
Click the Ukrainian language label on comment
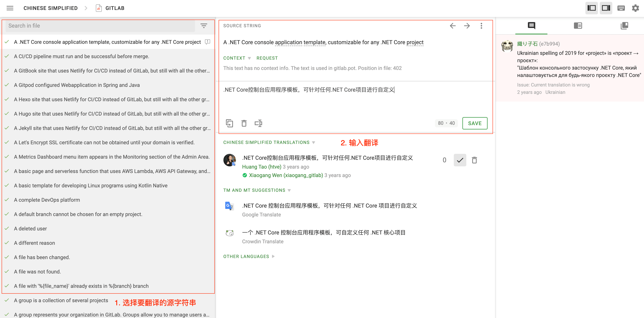click(555, 92)
